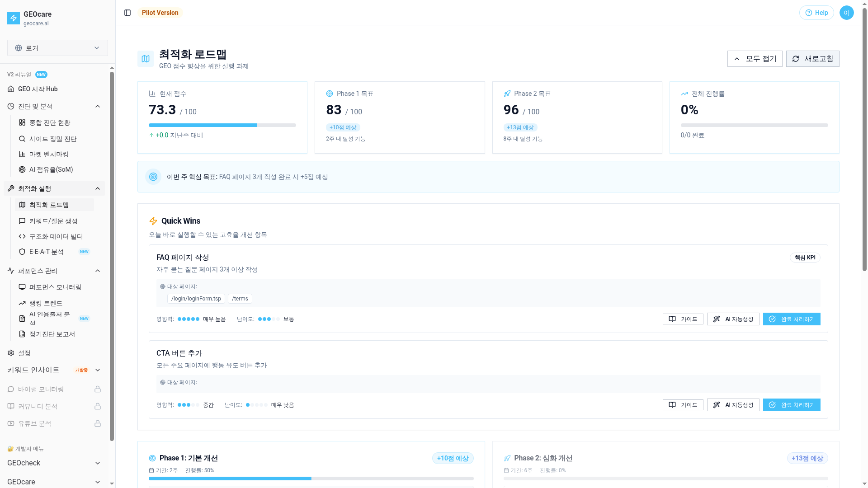Image resolution: width=868 pixels, height=488 pixels.
Task: Click the 새로고침 refresh button
Action: tap(812, 59)
